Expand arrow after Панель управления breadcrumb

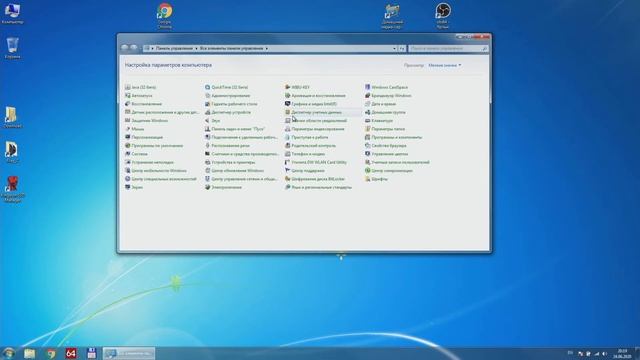pos(196,49)
